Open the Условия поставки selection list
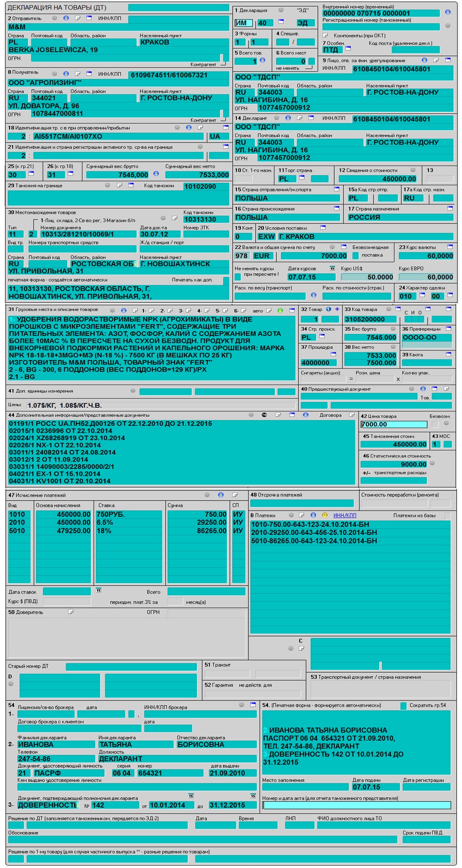The height and width of the screenshot is (868, 462). [x=323, y=228]
